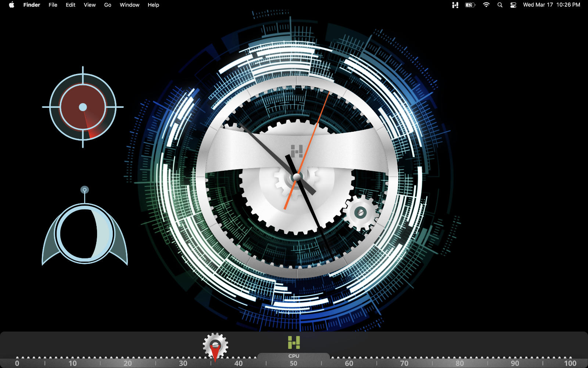Open the Finder menu

[32, 5]
